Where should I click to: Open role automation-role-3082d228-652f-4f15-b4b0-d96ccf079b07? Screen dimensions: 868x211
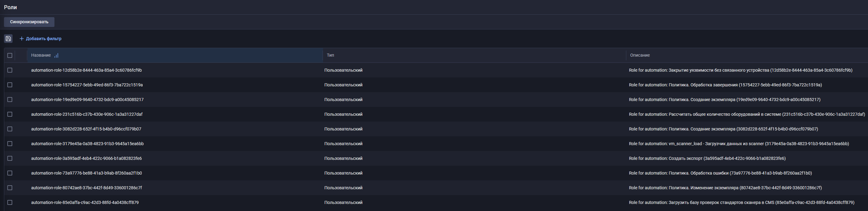pos(86,129)
